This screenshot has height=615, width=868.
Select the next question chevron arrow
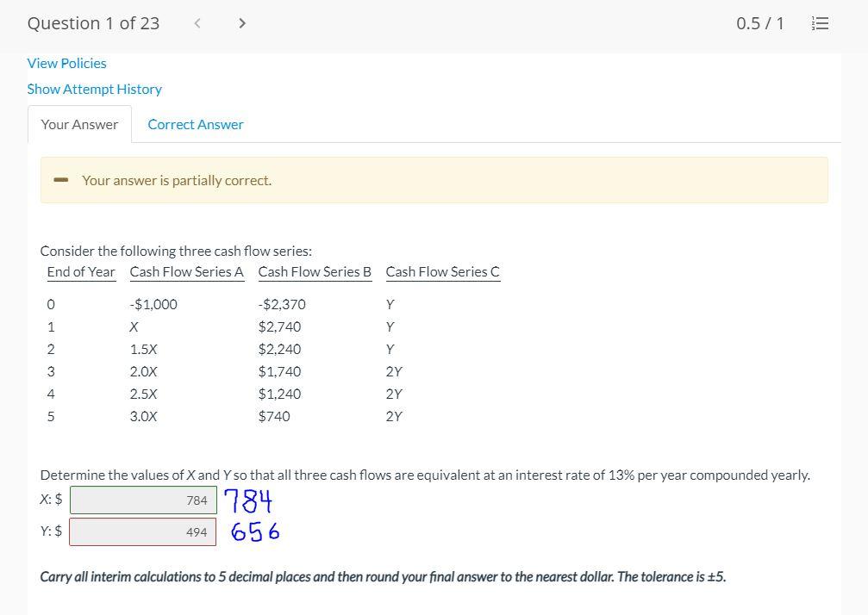click(x=242, y=23)
